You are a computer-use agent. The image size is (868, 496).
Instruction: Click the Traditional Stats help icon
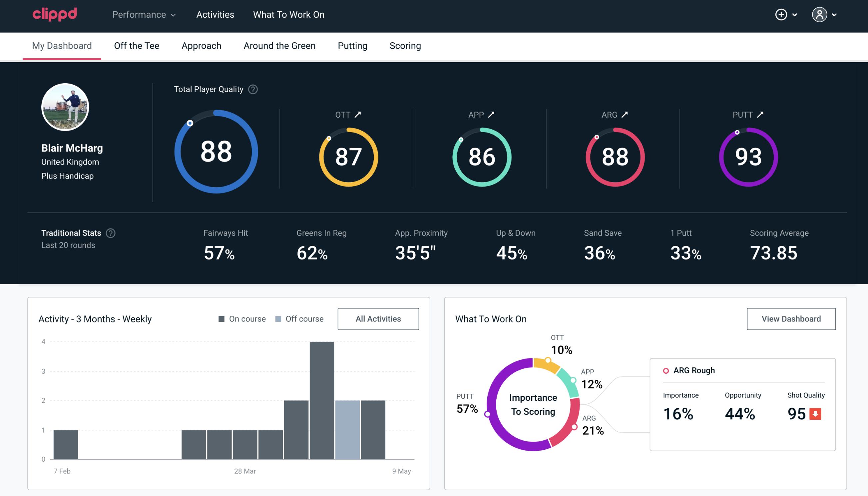111,233
